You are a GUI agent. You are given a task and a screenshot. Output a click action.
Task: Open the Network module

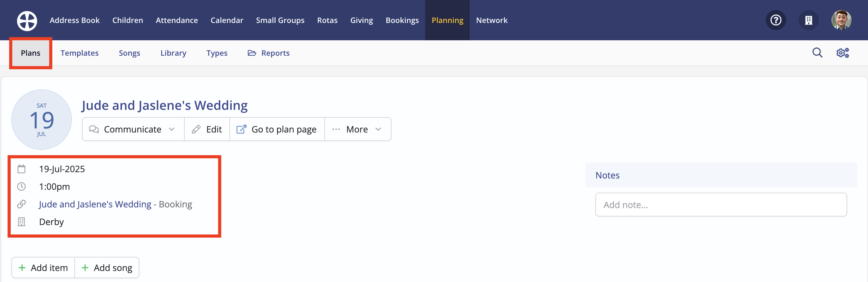point(492,20)
